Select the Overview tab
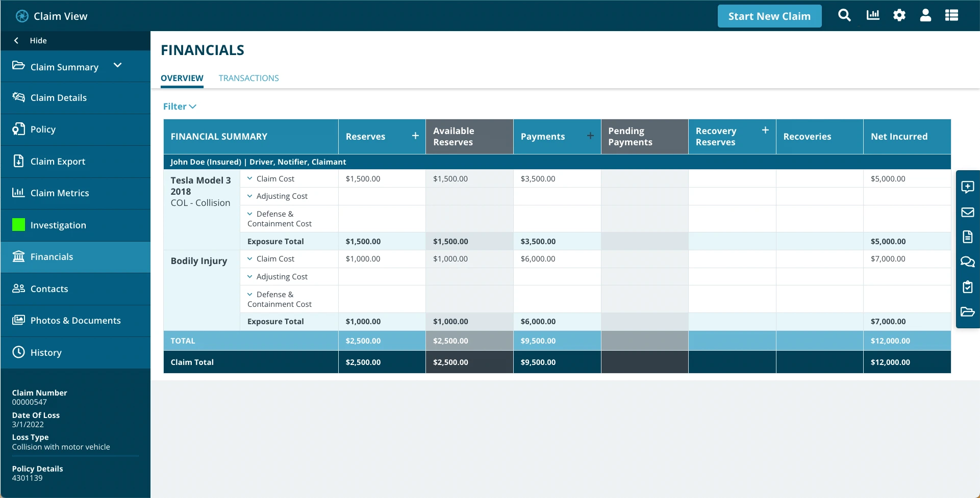Screen dimensions: 980x498 tap(182, 77)
